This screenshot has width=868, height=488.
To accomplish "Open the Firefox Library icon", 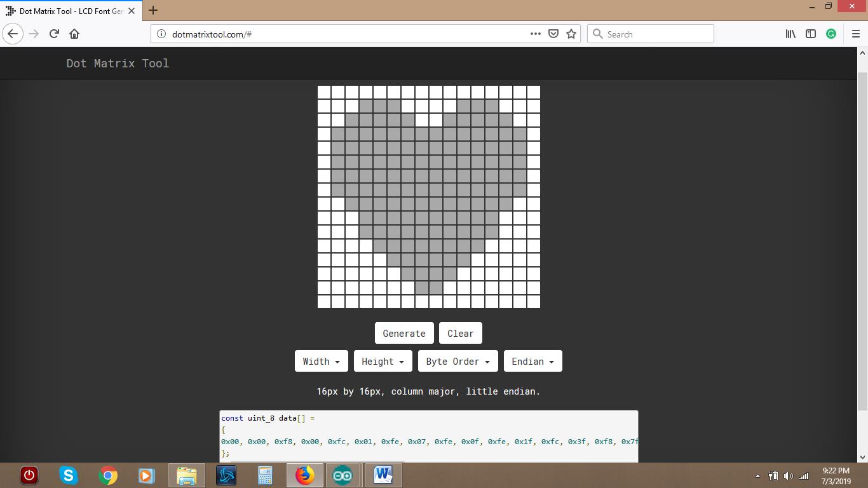I will [790, 33].
